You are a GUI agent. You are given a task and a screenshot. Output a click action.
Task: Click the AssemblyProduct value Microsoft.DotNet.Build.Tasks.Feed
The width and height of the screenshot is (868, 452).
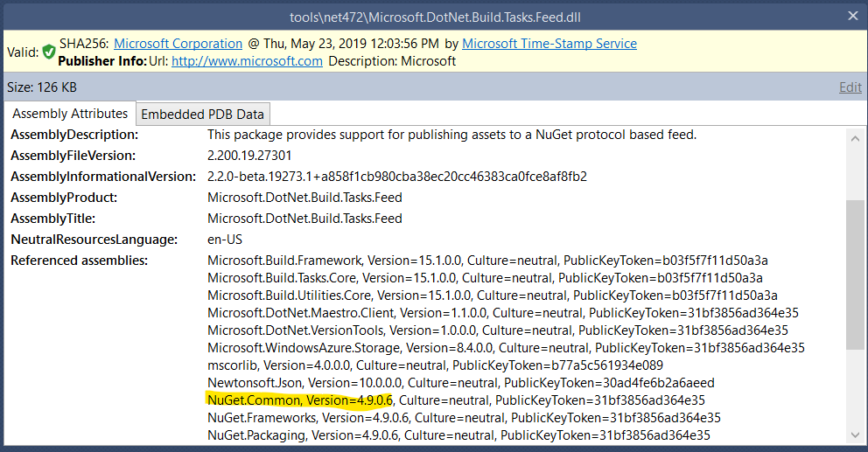click(304, 198)
